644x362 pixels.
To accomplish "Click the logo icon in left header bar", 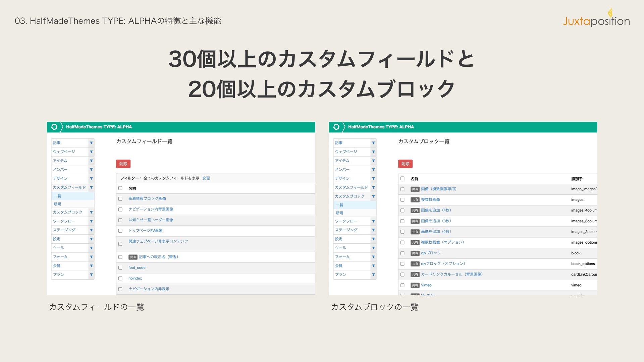I will pyautogui.click(x=54, y=127).
